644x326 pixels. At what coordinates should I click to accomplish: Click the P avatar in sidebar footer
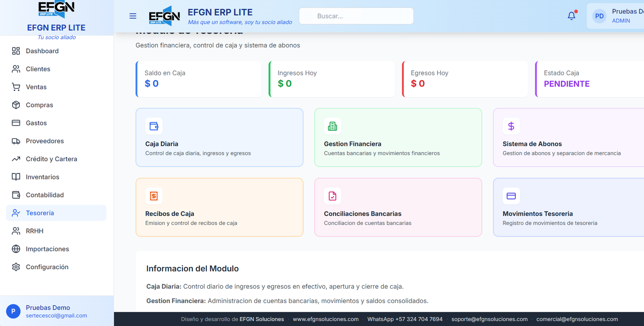[x=13, y=311]
